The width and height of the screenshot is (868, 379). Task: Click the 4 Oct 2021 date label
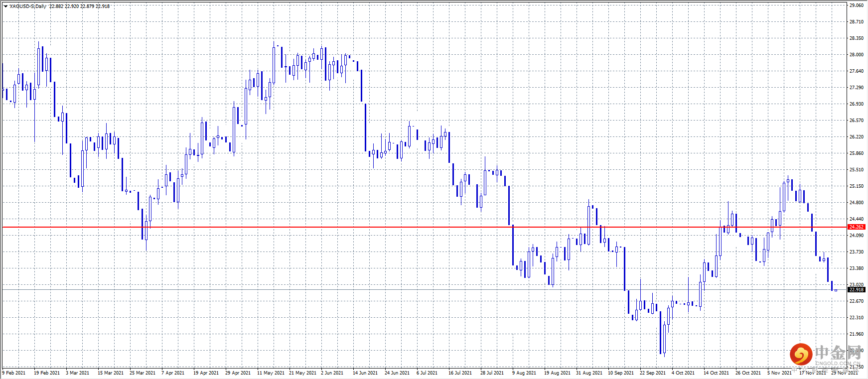pos(683,373)
